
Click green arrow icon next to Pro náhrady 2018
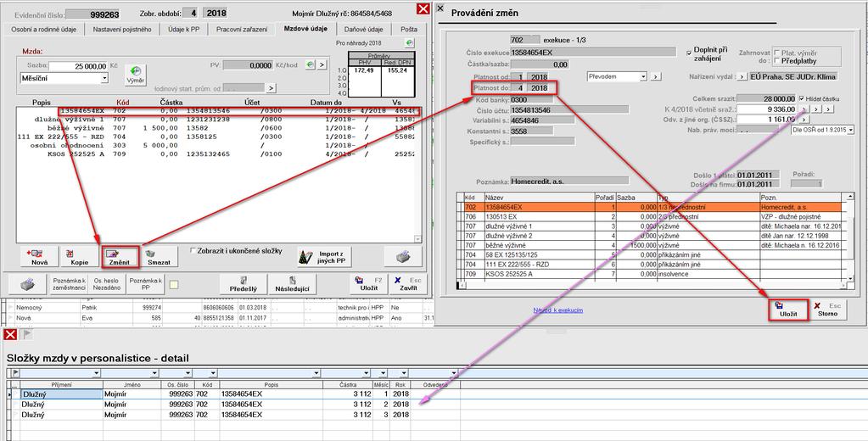coord(408,43)
